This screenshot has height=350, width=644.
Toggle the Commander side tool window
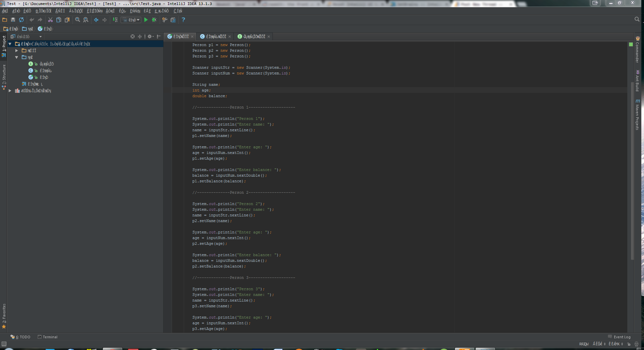click(x=637, y=49)
